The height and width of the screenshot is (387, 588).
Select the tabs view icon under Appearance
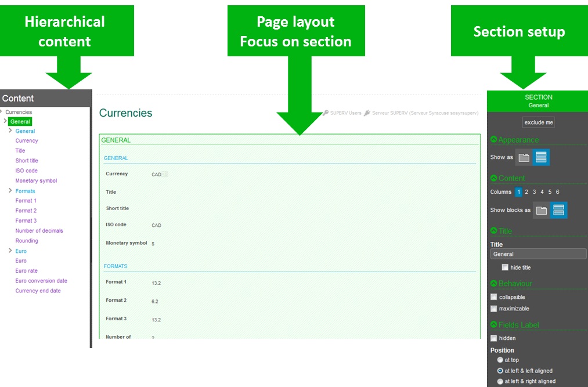524,157
